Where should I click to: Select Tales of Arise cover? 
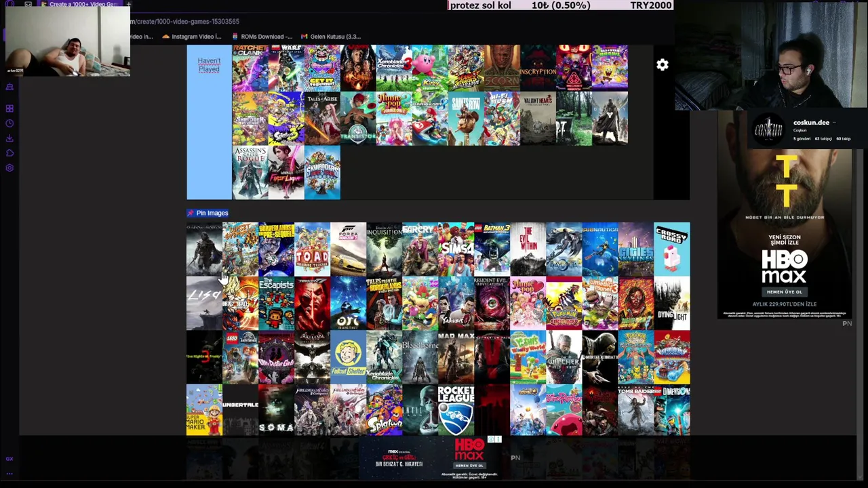tap(322, 119)
